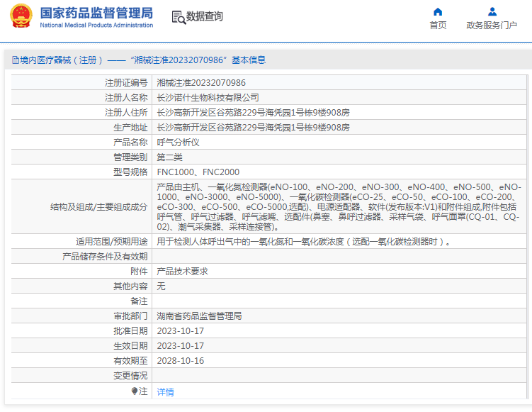Select 湖南省药品监督管理局 cell
This screenshot has height=412, width=532.
[x=199, y=316]
